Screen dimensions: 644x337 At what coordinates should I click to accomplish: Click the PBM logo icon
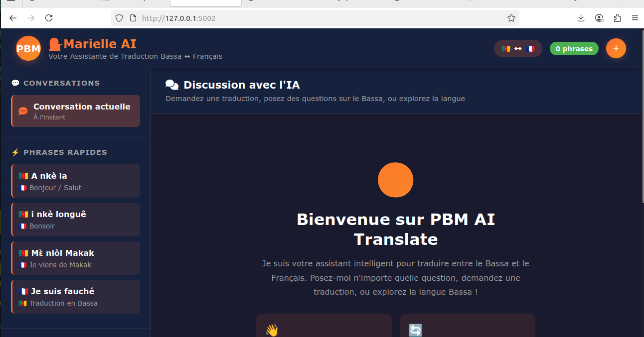click(x=28, y=48)
